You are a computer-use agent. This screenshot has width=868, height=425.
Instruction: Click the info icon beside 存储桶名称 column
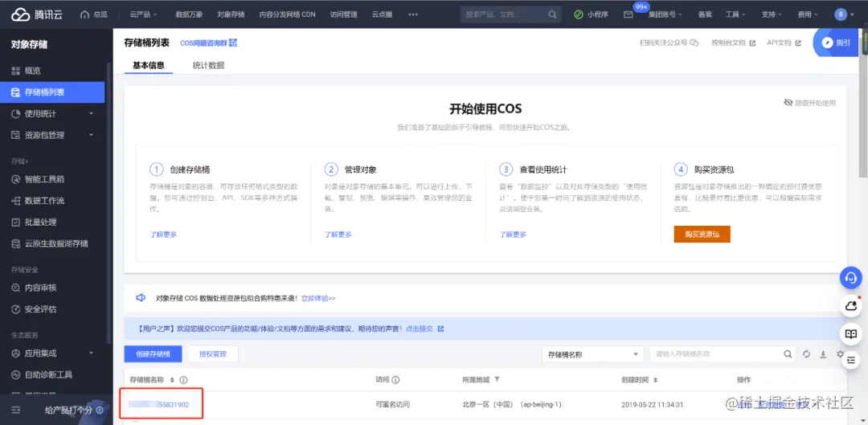[184, 380]
